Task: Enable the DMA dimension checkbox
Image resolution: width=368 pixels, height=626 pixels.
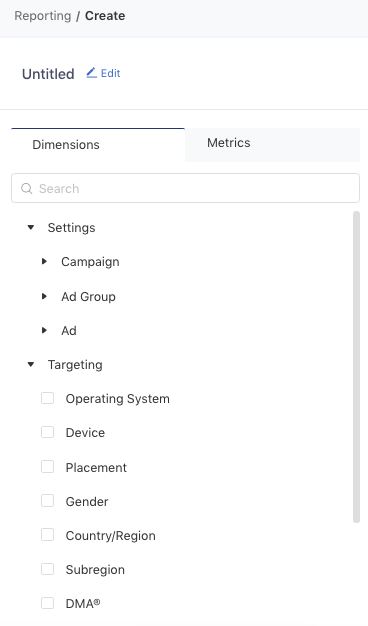Action: coord(47,603)
